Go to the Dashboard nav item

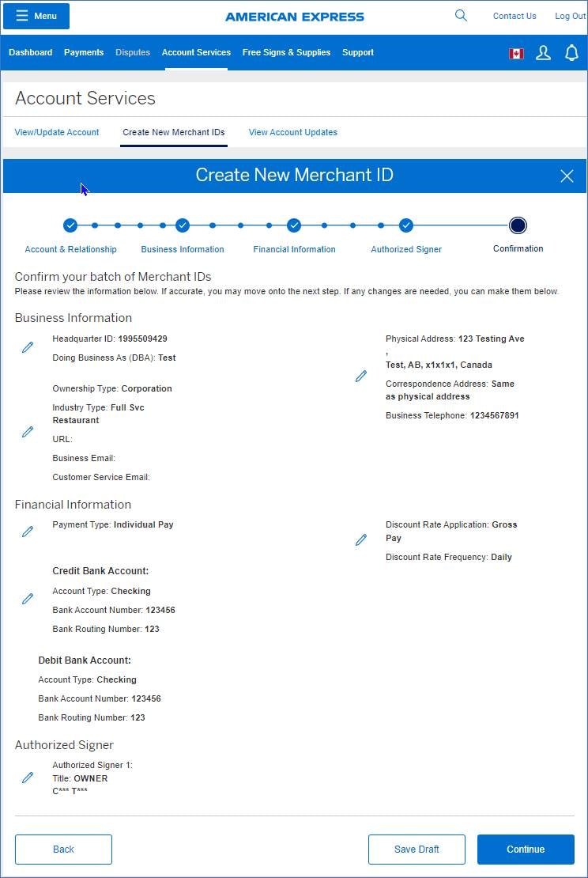31,53
